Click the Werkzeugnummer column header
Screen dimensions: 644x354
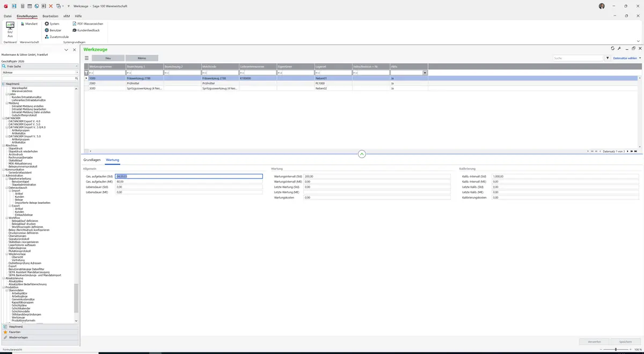pyautogui.click(x=107, y=66)
